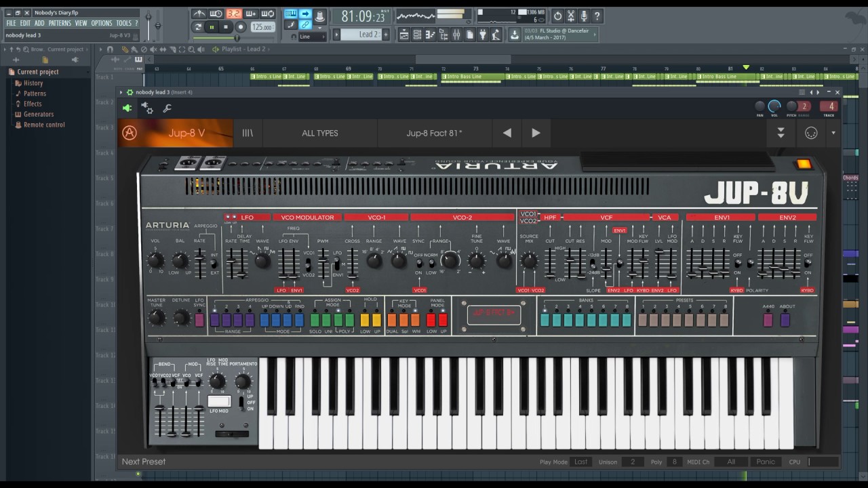Toggle pattern/song mode button

[198, 27]
